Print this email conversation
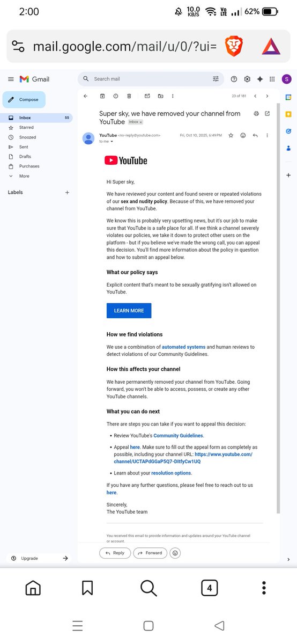This screenshot has height=644, width=297. 256,114
